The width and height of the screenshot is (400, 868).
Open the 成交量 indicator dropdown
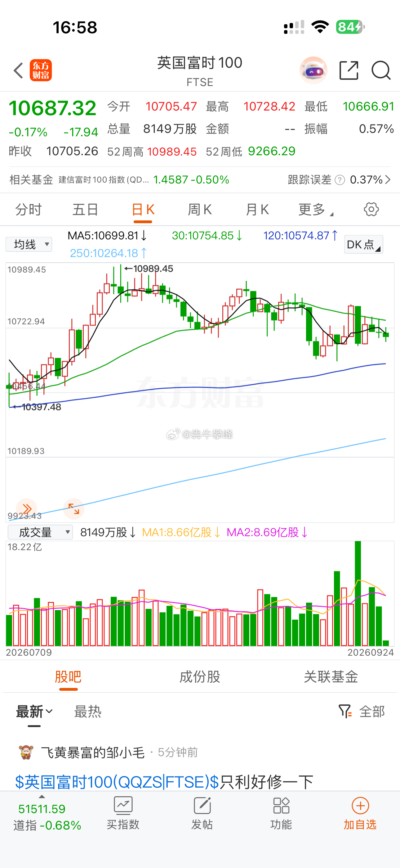point(40,532)
